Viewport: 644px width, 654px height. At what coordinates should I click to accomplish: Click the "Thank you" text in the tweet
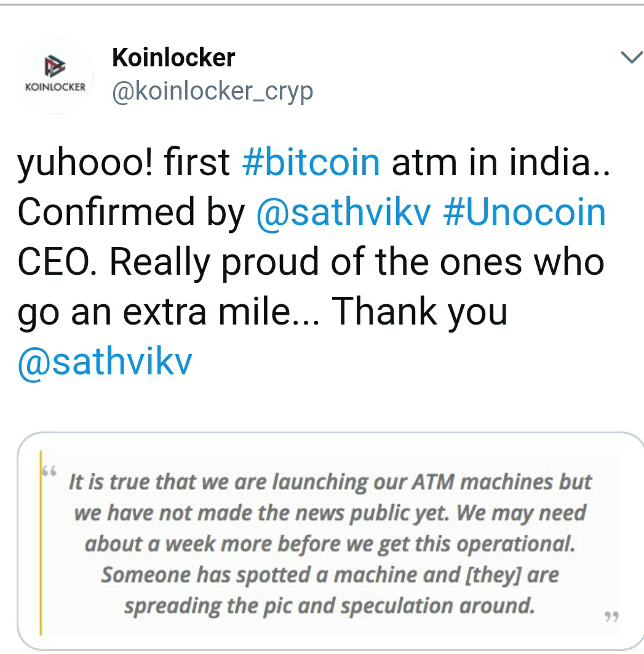pos(419,312)
